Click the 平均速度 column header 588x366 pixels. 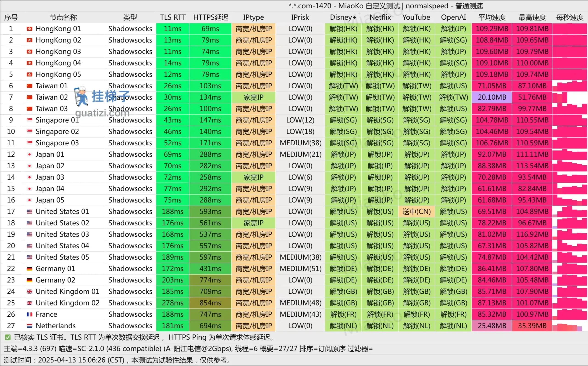[x=492, y=17]
